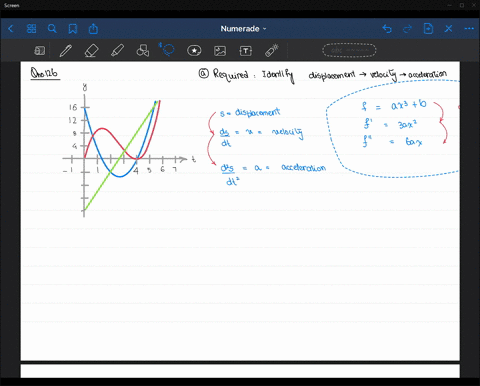
Task: Open the thumbnail grid view
Action: 31,29
